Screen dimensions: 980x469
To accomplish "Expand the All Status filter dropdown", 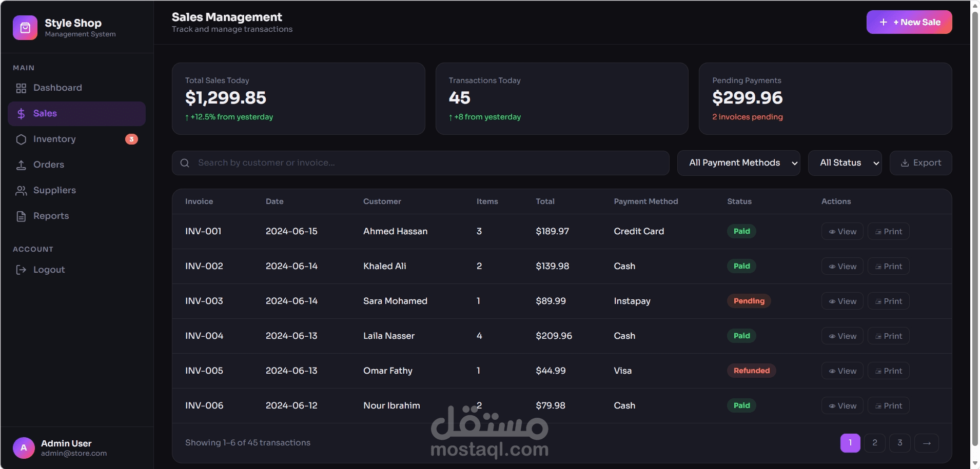I will coord(845,163).
